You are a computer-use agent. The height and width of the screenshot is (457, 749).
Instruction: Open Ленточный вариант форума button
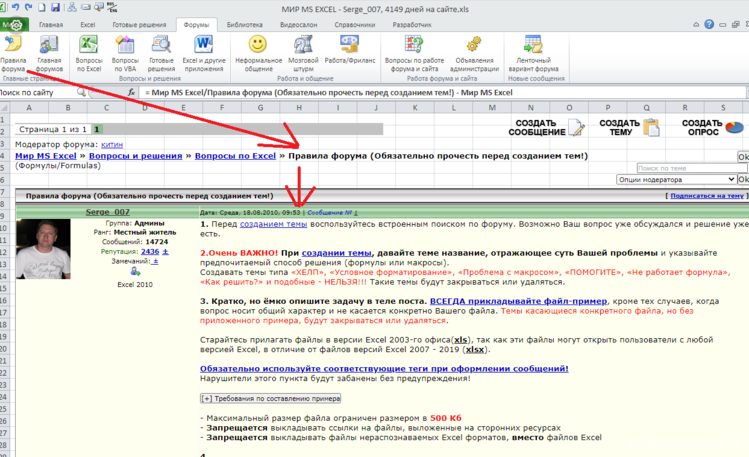point(533,54)
